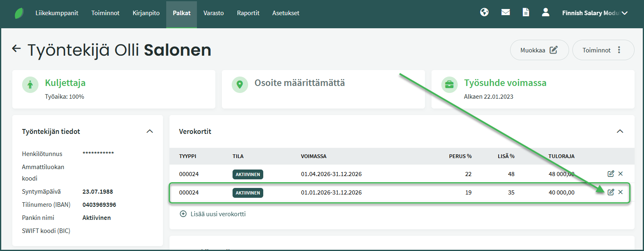Viewport: 644px width, 251px height.
Task: Click the document icon in top bar
Action: (x=526, y=12)
